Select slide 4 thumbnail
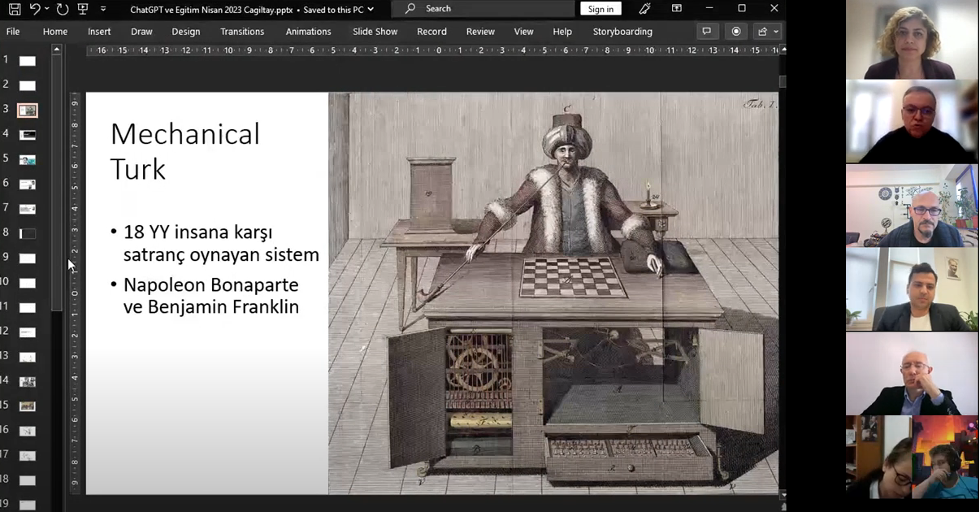Image resolution: width=980 pixels, height=512 pixels. click(x=28, y=135)
